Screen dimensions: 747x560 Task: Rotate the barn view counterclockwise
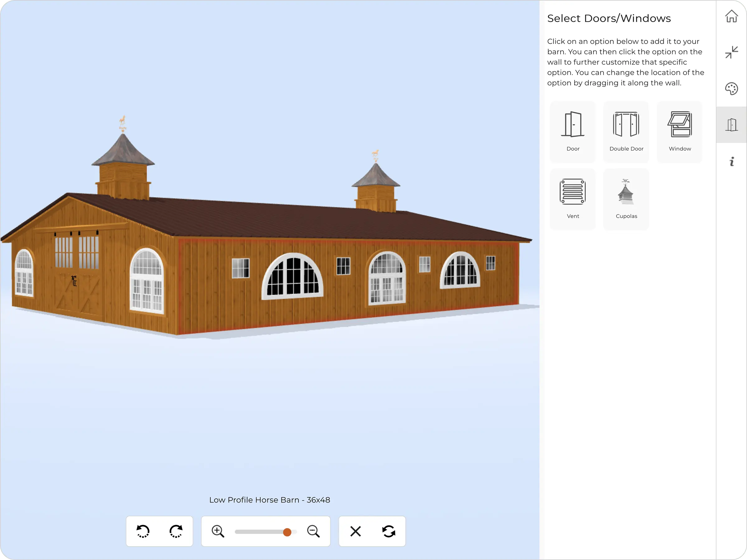coord(143,531)
